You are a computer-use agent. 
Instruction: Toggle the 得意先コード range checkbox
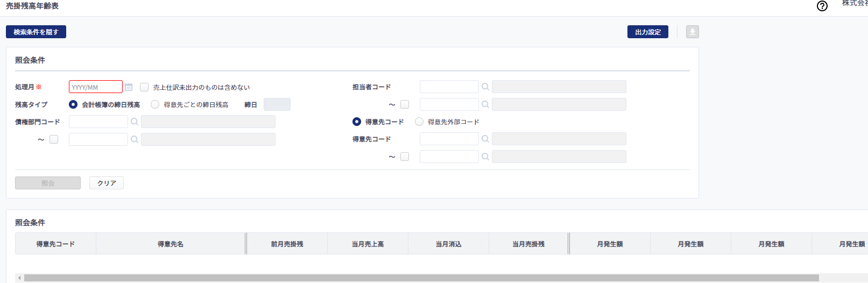[405, 157]
